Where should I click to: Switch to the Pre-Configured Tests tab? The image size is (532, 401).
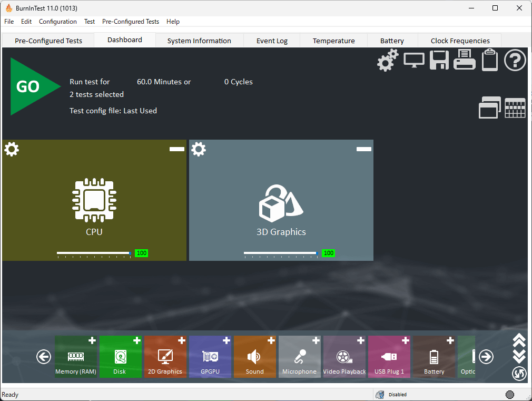(x=48, y=41)
